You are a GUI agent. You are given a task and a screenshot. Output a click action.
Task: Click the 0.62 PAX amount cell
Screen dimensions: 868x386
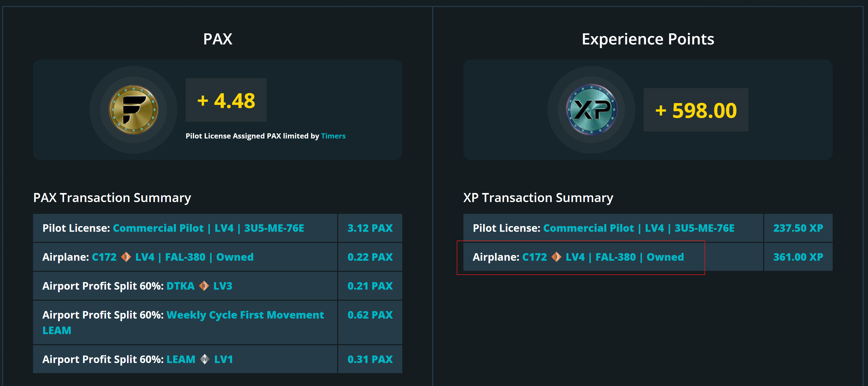370,315
